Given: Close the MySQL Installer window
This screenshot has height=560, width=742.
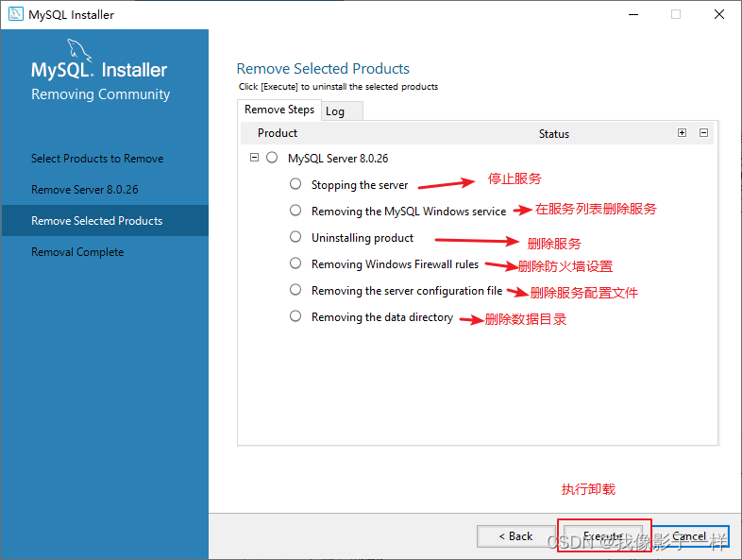Looking at the screenshot, I should click(719, 15).
